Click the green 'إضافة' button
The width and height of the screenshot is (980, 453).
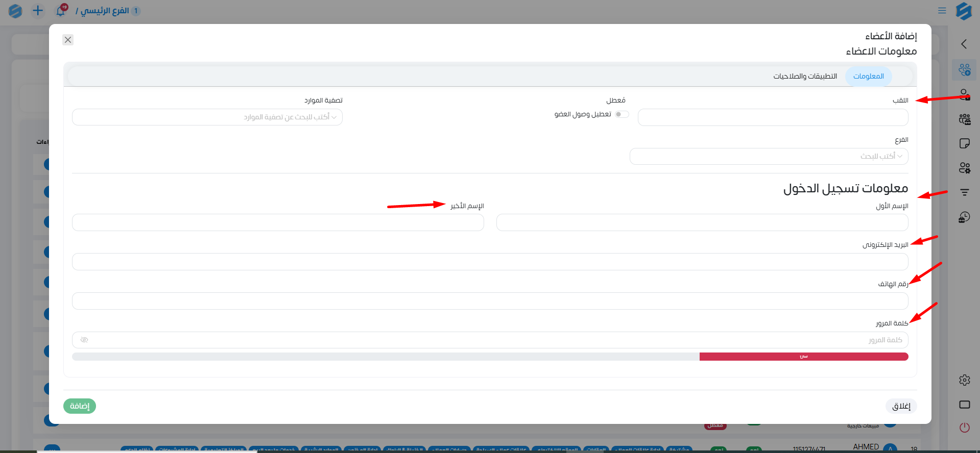[x=80, y=406]
